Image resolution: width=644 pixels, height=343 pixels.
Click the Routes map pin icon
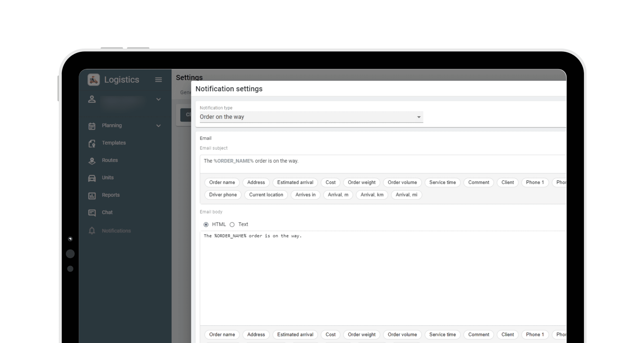pos(92,160)
